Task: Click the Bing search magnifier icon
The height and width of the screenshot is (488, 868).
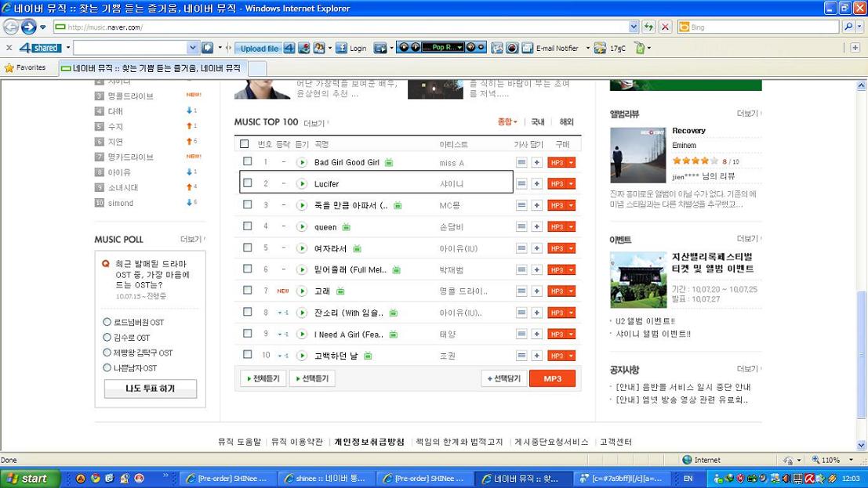Action: point(848,27)
